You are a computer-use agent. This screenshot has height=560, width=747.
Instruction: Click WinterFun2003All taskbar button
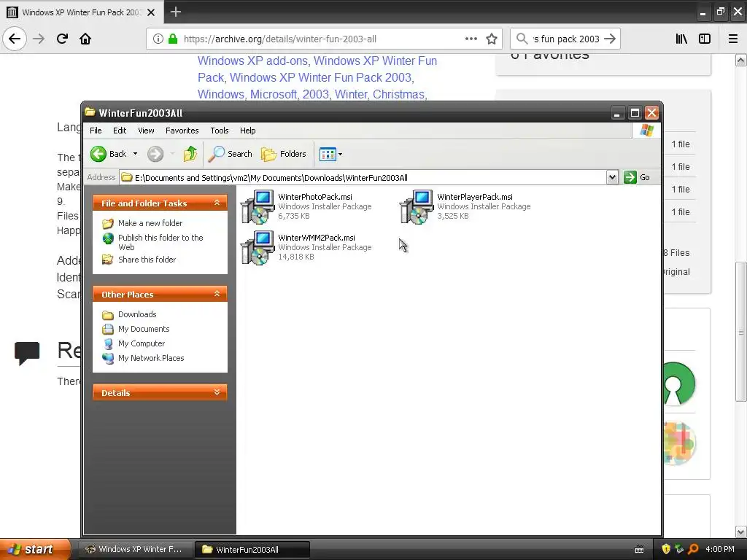[252, 549]
